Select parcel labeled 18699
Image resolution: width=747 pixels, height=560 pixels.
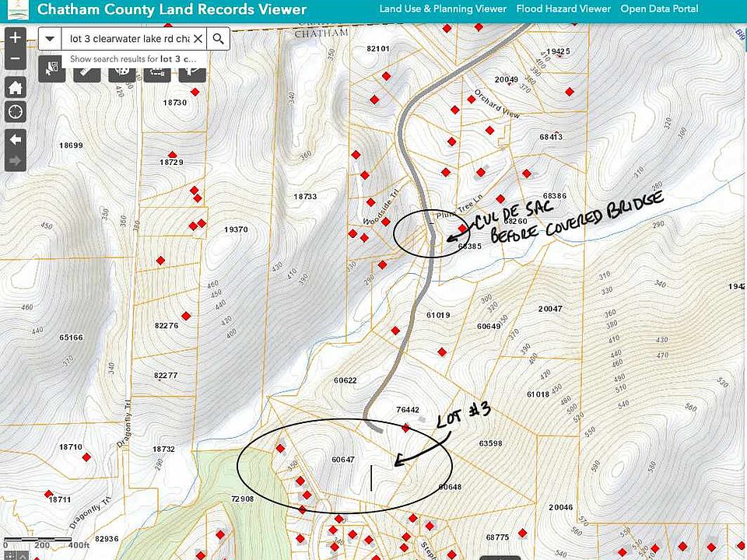pyautogui.click(x=71, y=145)
